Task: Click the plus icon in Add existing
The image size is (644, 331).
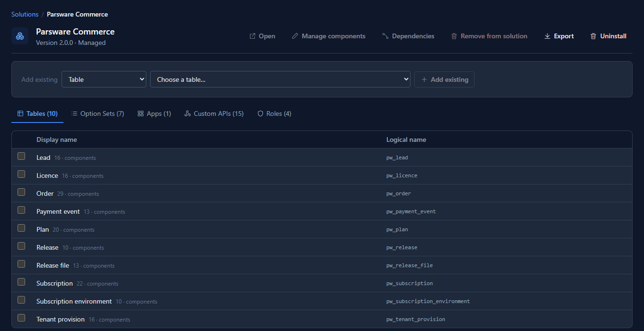Action: click(424, 79)
